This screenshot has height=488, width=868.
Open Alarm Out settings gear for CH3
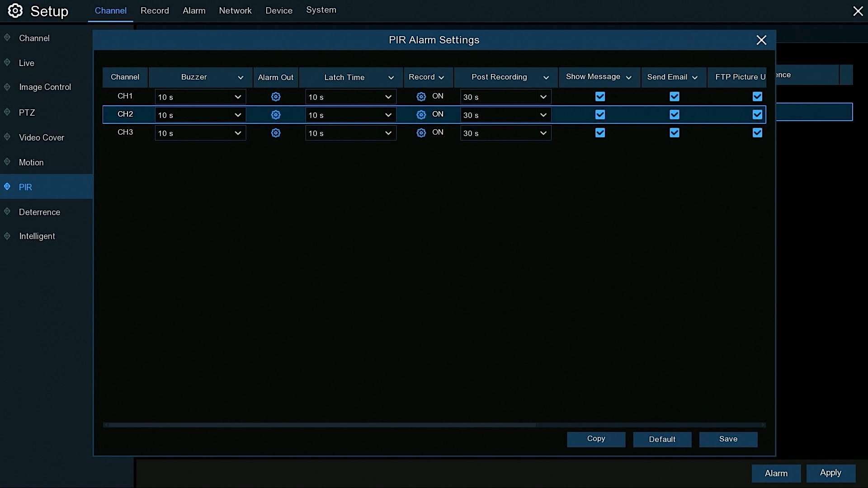(276, 133)
